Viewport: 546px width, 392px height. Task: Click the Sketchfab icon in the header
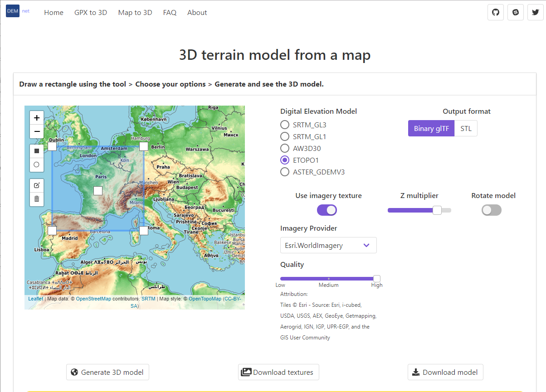[516, 12]
